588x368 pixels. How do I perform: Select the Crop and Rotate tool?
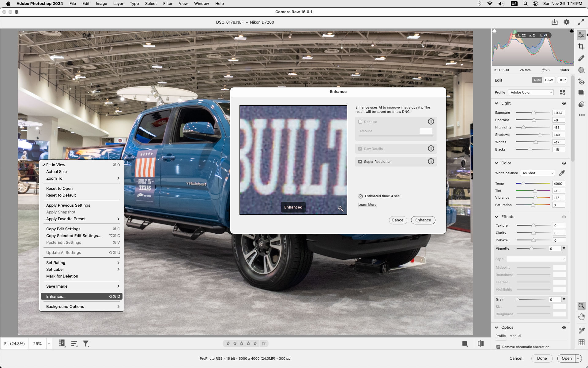pos(581,46)
